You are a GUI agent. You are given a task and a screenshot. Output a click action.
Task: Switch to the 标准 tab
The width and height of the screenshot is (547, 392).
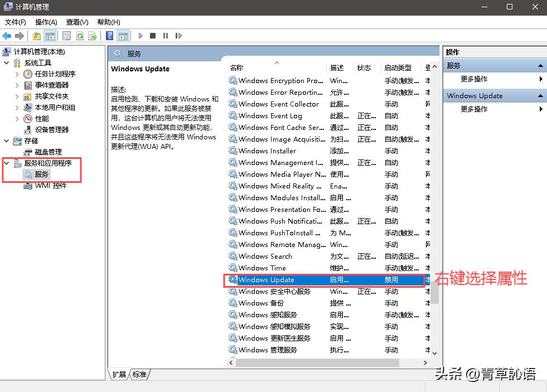click(139, 374)
